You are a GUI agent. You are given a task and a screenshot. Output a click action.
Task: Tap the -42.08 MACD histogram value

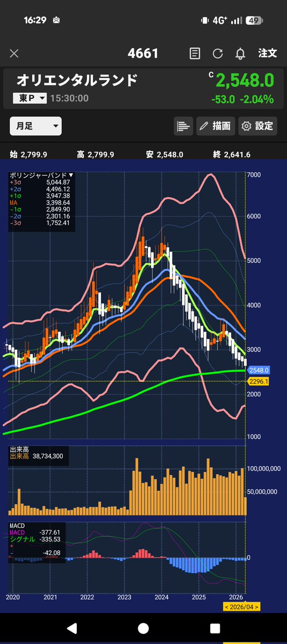pos(52,553)
